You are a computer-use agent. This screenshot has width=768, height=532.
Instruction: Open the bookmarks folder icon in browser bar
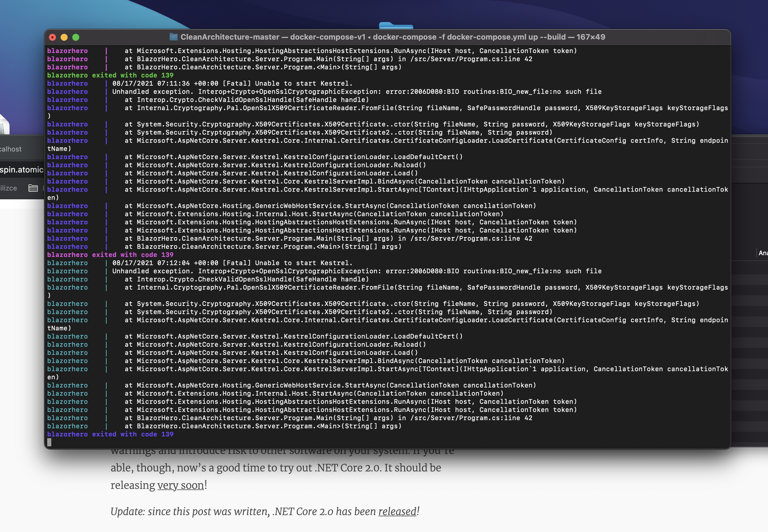tap(33, 188)
